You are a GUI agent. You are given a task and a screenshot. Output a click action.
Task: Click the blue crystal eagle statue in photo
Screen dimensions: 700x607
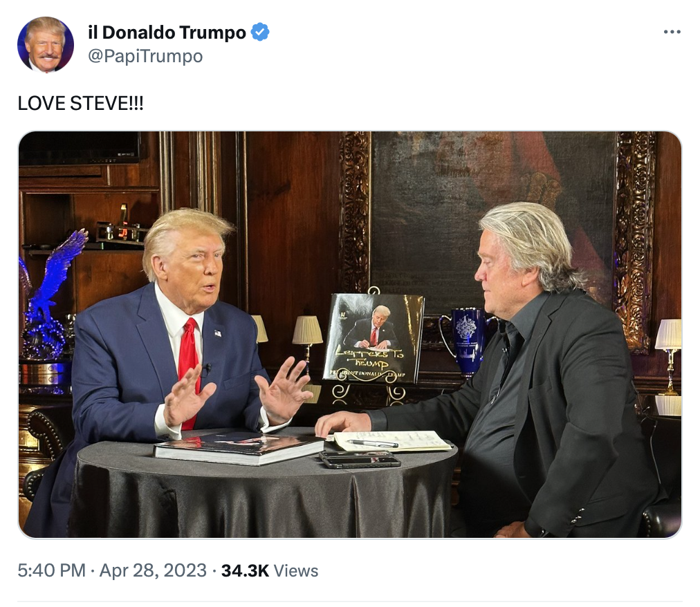click(49, 297)
